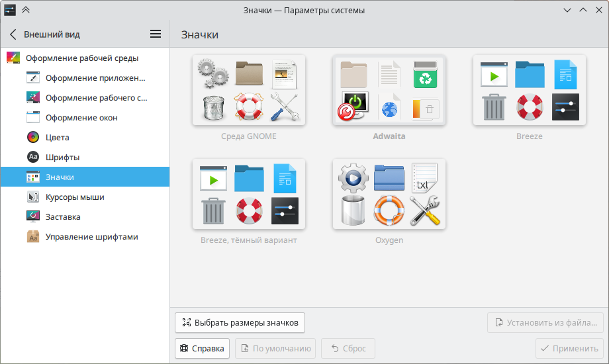Click the Оформление приложений brush icon
The height and width of the screenshot is (364, 609).
33,77
